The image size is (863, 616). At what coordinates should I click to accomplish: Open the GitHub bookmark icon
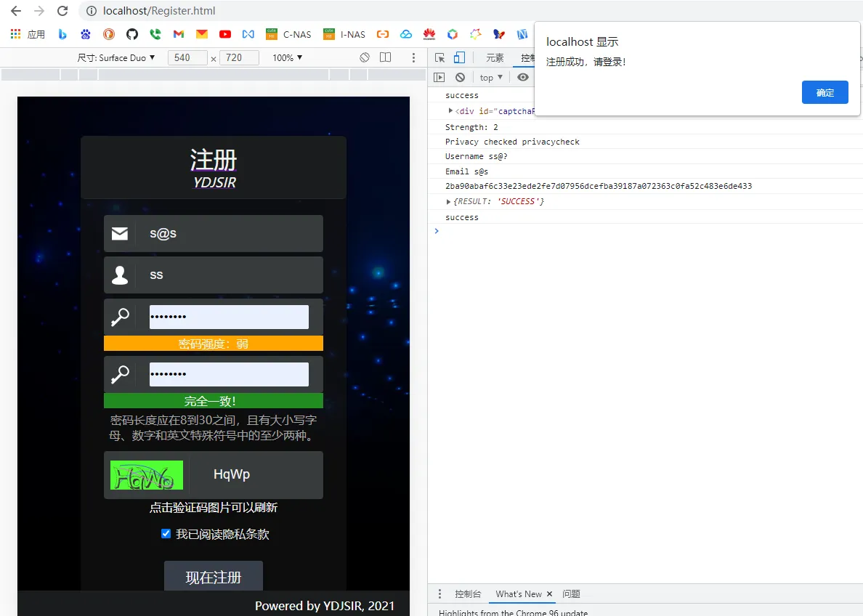(x=131, y=34)
